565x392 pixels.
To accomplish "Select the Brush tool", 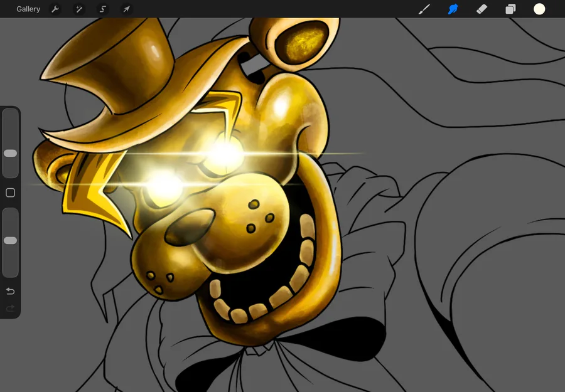I will [x=424, y=9].
